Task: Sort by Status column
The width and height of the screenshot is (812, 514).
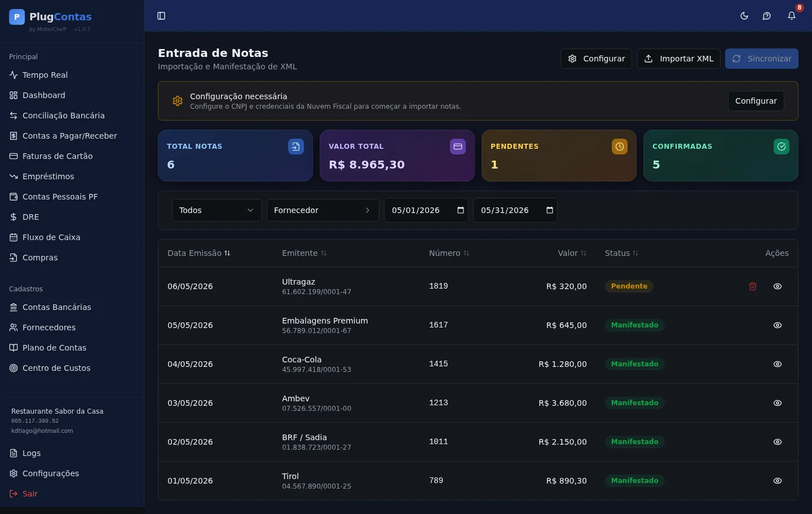Action: click(x=622, y=253)
